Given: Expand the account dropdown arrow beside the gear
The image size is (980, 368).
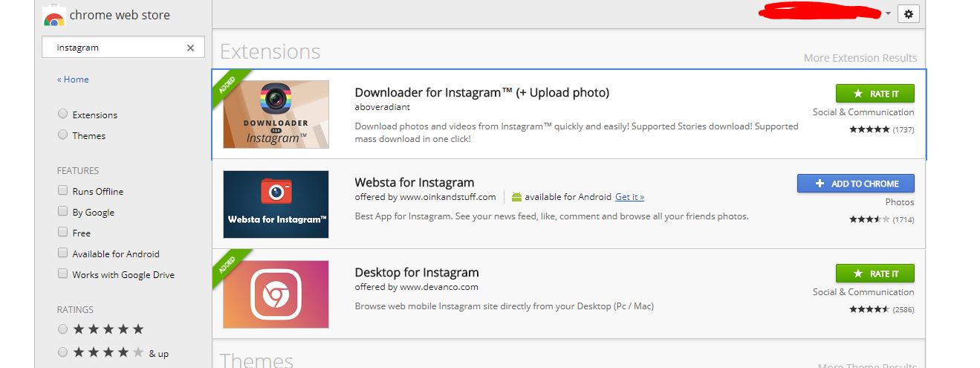Looking at the screenshot, I should (x=889, y=14).
